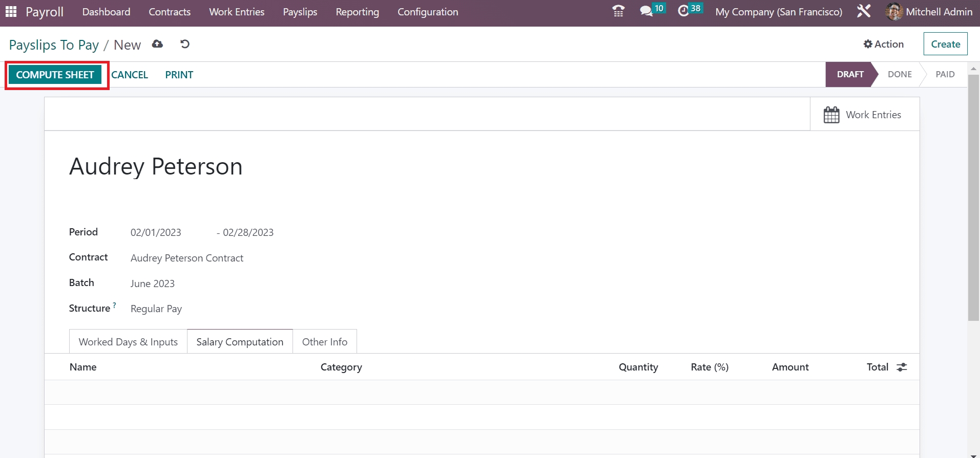Click the Done status stage
The height and width of the screenshot is (458, 980).
(x=899, y=74)
